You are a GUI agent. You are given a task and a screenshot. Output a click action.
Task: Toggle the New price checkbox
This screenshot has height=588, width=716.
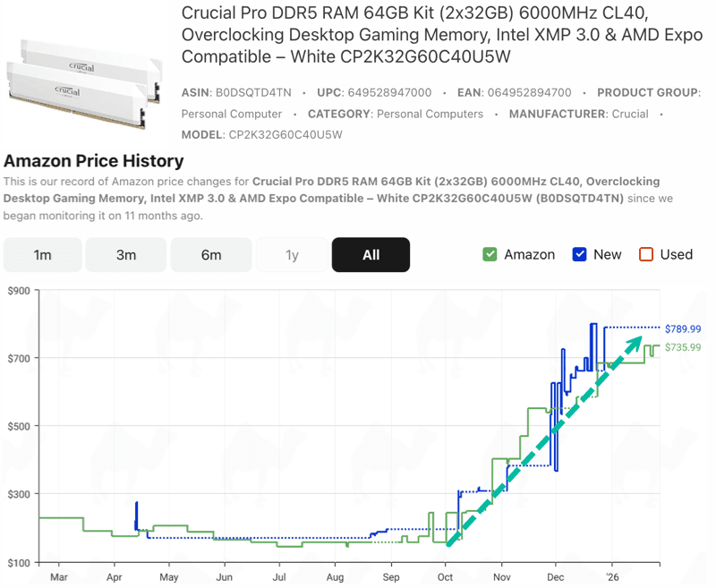(x=578, y=254)
